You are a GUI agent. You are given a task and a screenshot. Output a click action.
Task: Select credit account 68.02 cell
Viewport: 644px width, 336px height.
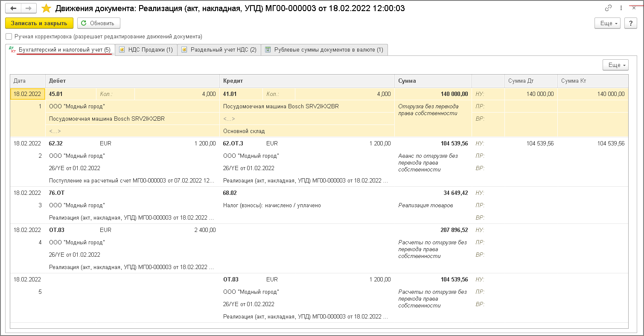241,193
